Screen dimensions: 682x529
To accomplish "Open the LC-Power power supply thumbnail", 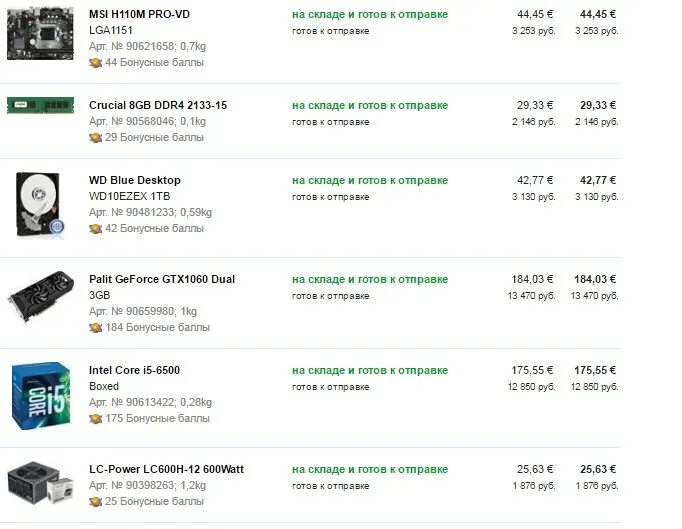I will pos(40,483).
